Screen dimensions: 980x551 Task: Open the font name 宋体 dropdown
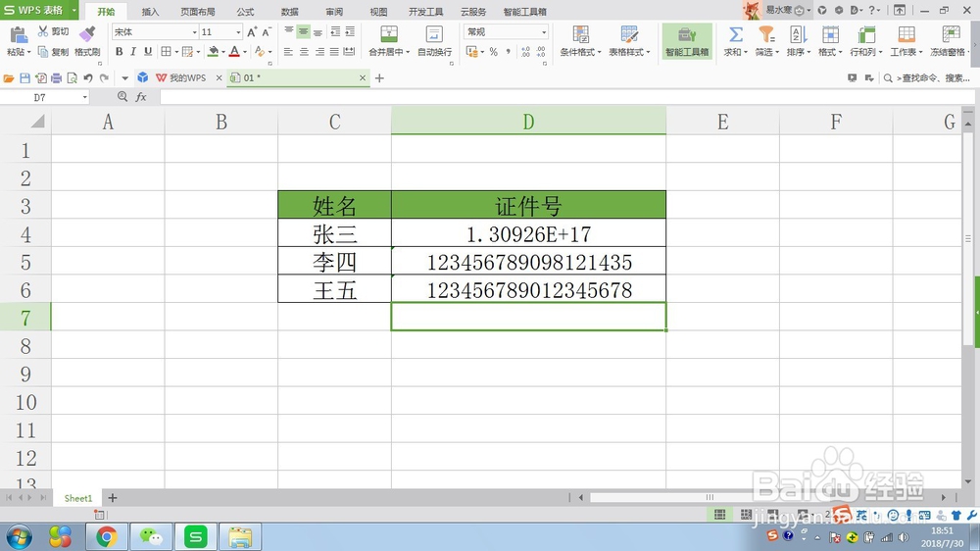[x=194, y=32]
